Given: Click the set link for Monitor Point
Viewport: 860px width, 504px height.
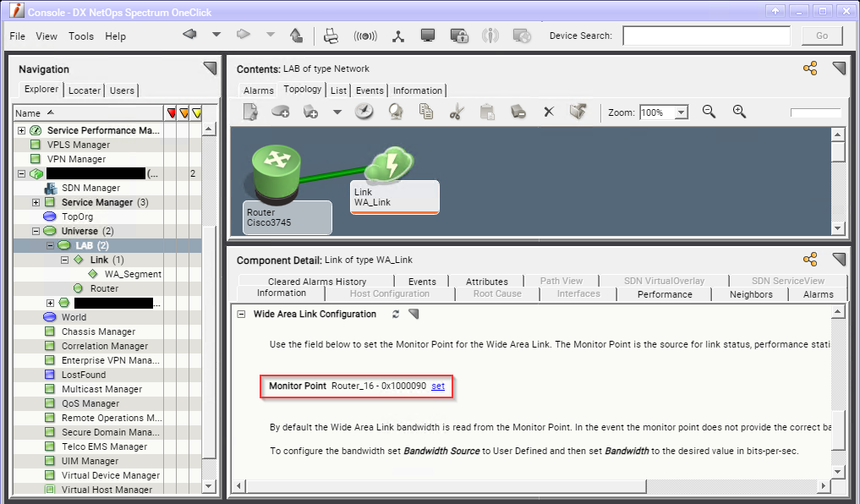Looking at the screenshot, I should click(x=438, y=386).
